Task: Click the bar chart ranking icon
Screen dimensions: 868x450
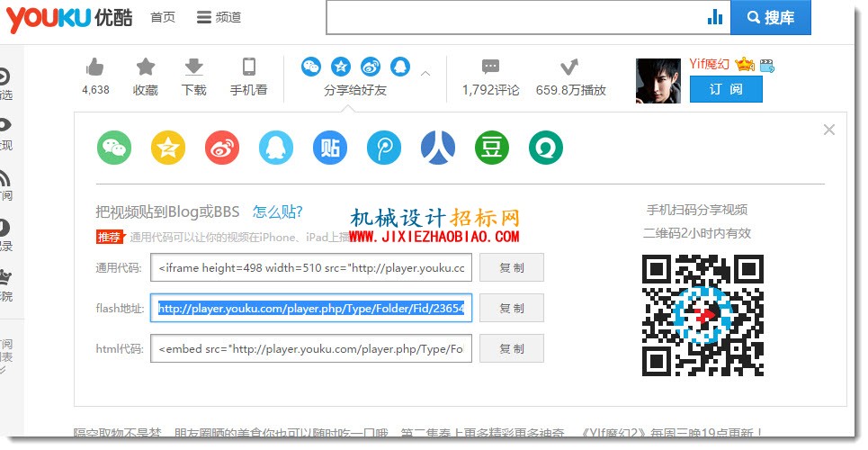Action: point(715,17)
